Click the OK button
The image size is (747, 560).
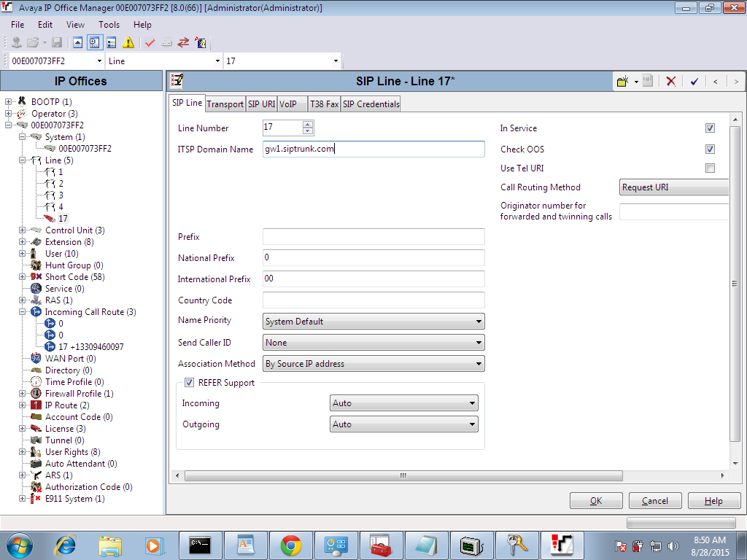click(x=596, y=500)
